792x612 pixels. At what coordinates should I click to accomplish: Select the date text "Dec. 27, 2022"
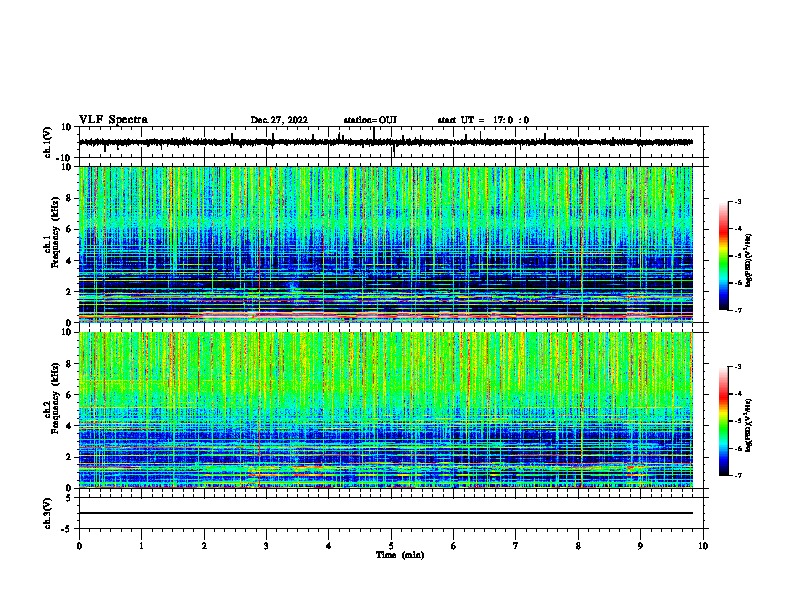coord(279,120)
